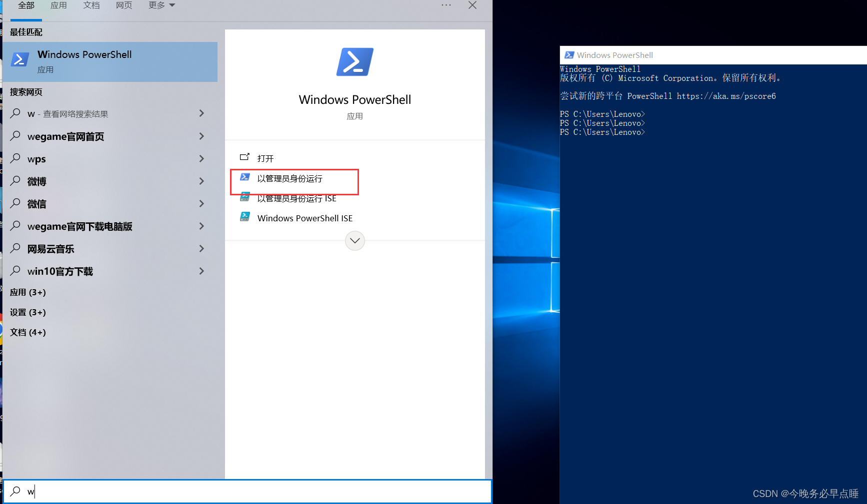Open the 更多 filter dropdown
This screenshot has width=867, height=504.
pos(162,5)
